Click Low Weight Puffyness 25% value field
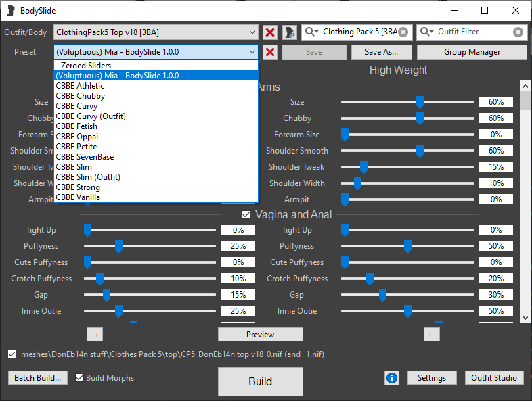The width and height of the screenshot is (532, 401). pos(238,246)
